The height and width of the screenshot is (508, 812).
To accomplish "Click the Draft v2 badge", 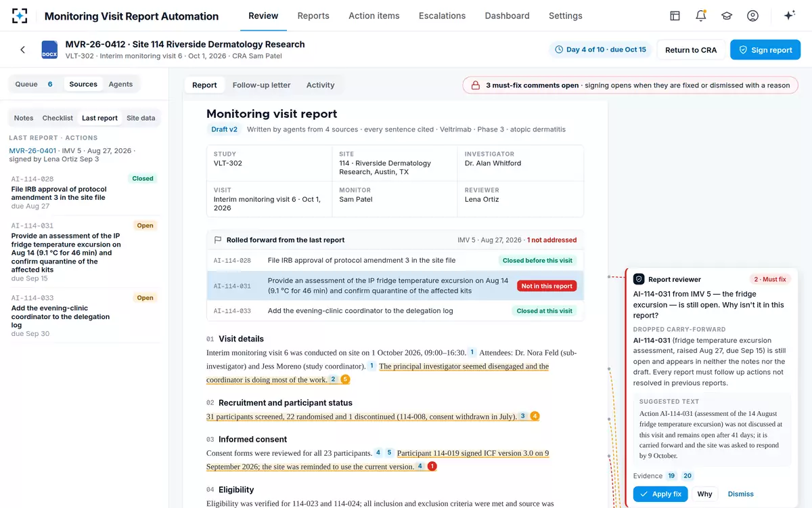I will (x=224, y=129).
